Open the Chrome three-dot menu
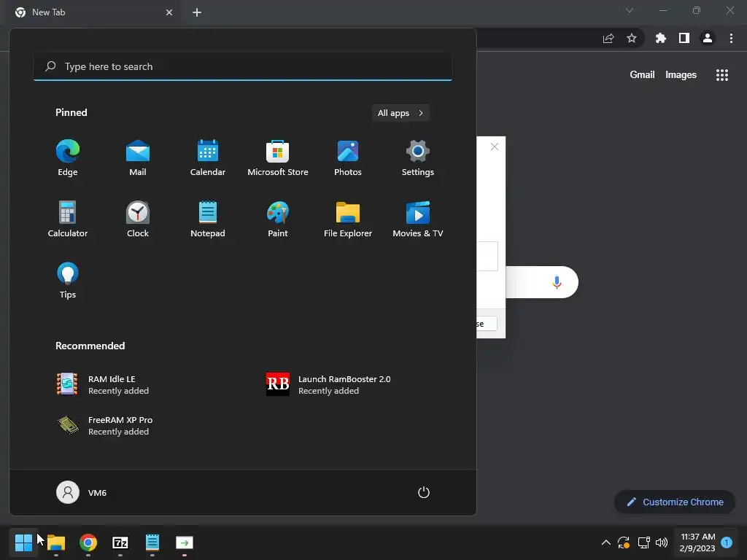Viewport: 747px width, 560px height. tap(731, 38)
